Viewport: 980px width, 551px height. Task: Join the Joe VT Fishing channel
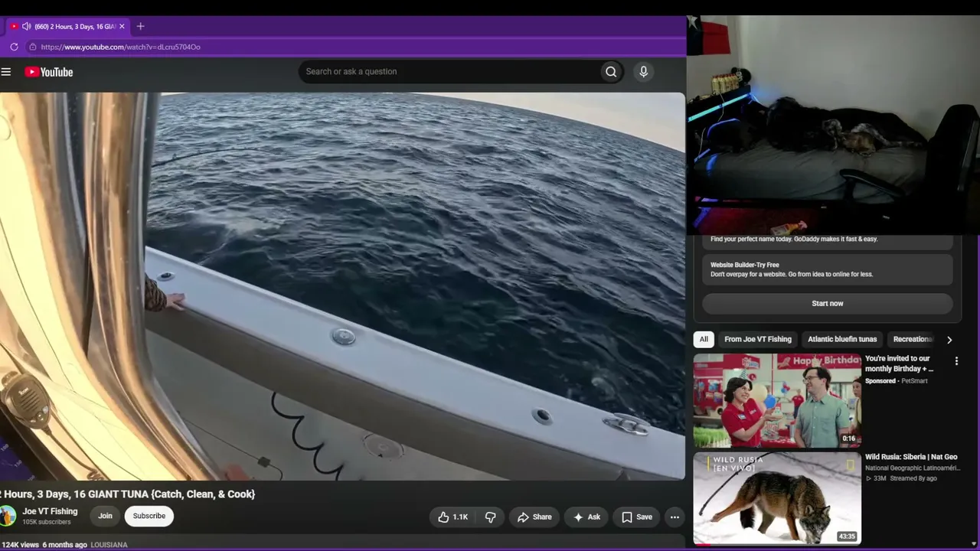pos(105,516)
